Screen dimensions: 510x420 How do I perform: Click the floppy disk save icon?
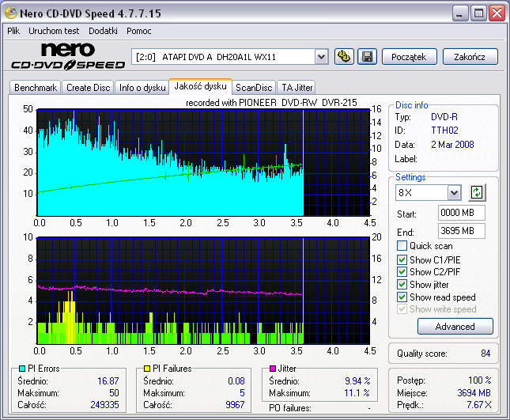367,57
